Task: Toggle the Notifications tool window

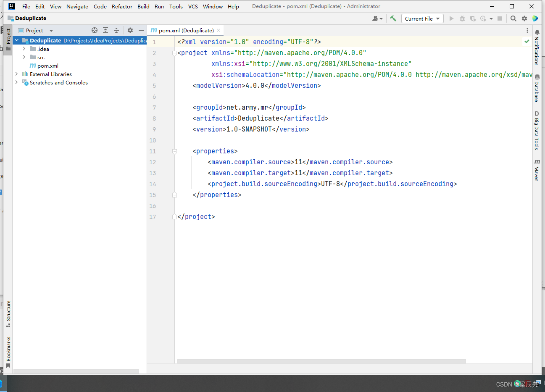Action: coord(537,47)
